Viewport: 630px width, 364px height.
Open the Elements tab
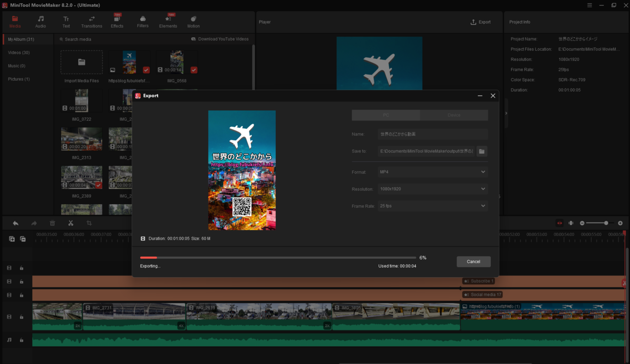[168, 22]
